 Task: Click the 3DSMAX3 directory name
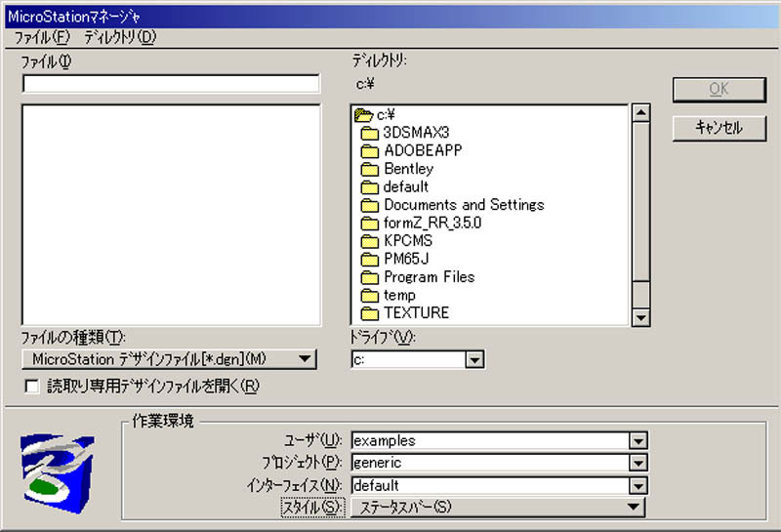(417, 133)
